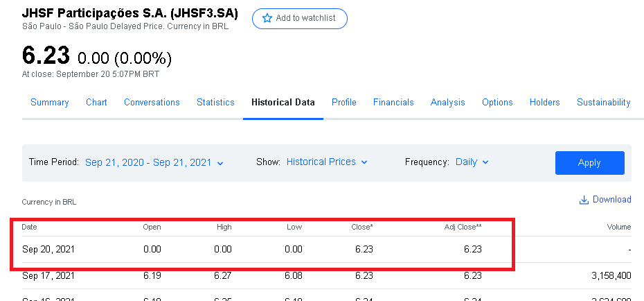Open the Chart tab
Image resolution: width=644 pixels, height=301 pixels.
tap(96, 103)
